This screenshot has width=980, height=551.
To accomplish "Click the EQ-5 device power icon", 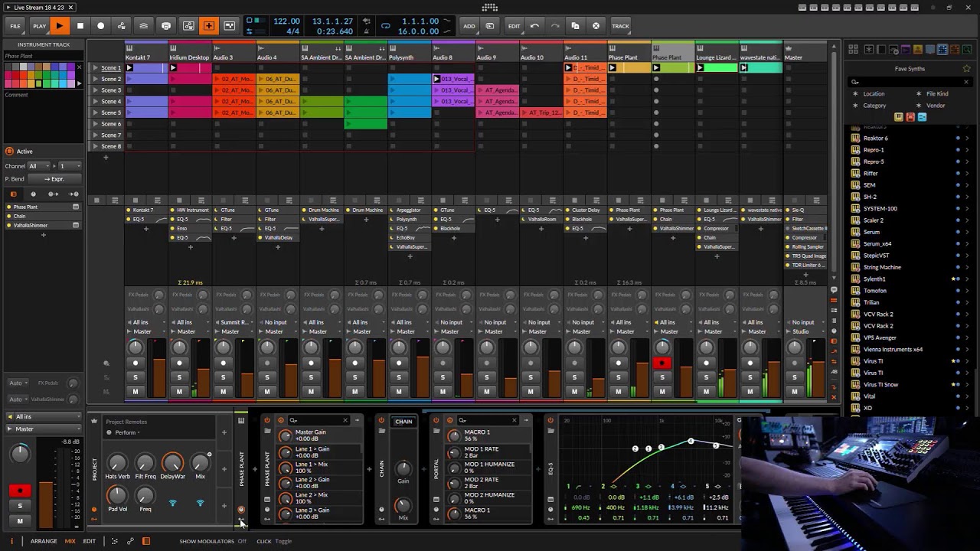I will tap(550, 420).
